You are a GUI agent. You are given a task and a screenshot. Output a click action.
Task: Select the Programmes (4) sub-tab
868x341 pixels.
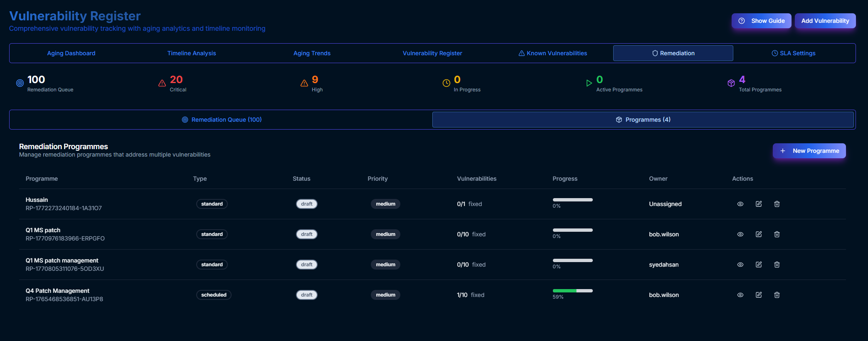[x=643, y=120]
